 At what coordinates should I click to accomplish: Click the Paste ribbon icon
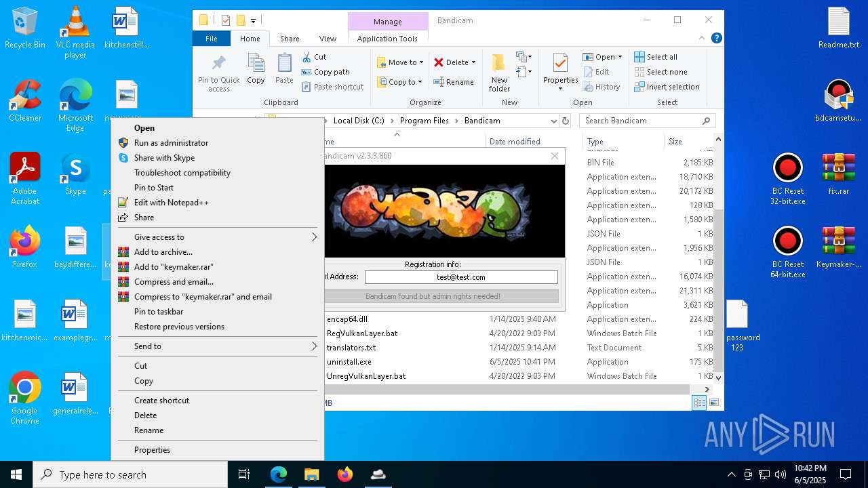tap(284, 69)
